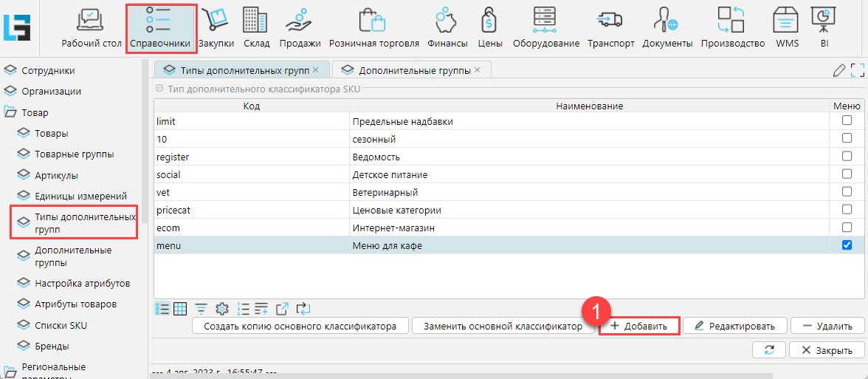Click the pencil edit icon near tabs

[x=838, y=70]
